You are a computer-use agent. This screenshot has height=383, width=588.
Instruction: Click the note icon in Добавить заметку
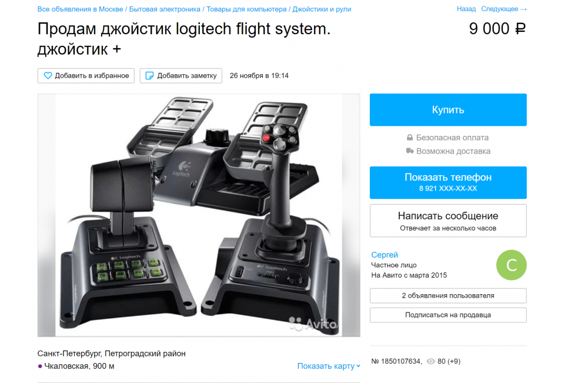point(149,75)
